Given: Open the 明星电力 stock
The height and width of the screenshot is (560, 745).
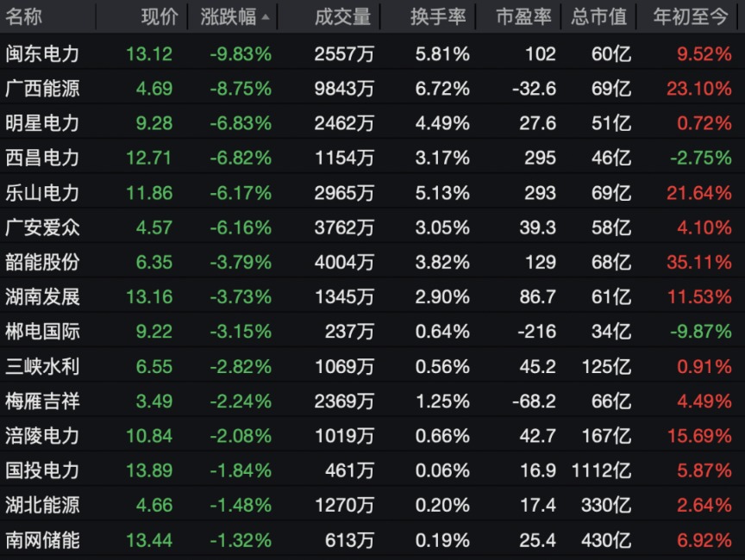Looking at the screenshot, I should pyautogui.click(x=42, y=123).
